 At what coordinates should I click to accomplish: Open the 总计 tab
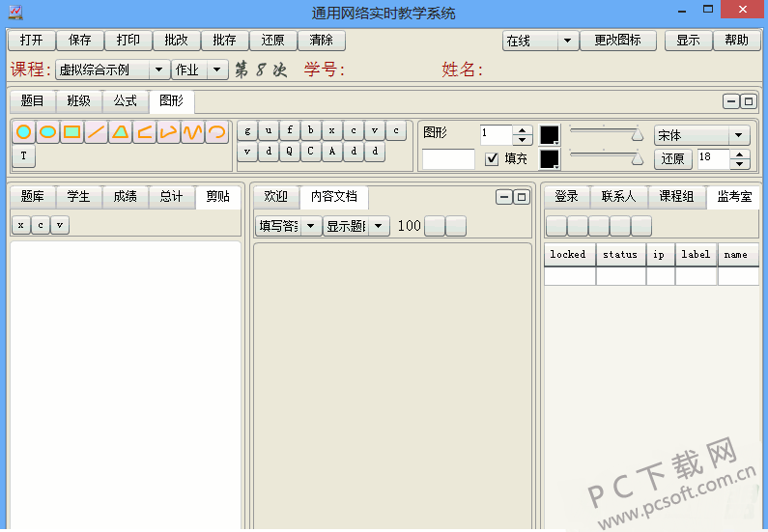[x=171, y=197]
